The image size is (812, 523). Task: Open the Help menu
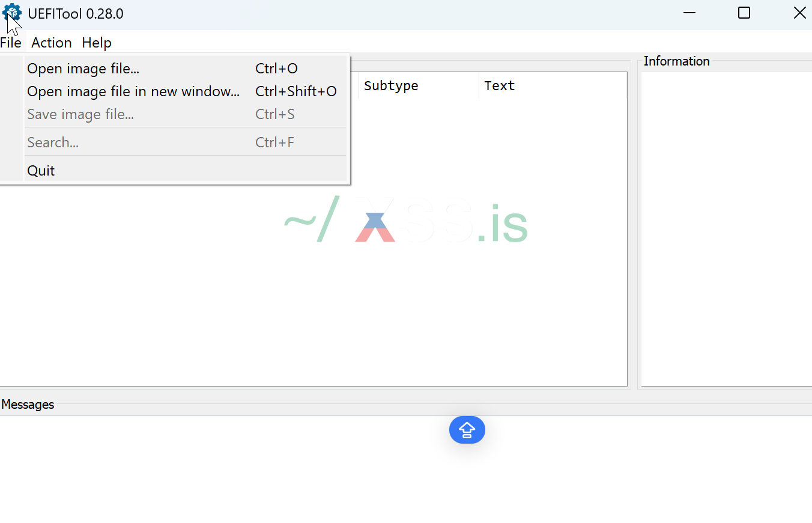pyautogui.click(x=97, y=43)
